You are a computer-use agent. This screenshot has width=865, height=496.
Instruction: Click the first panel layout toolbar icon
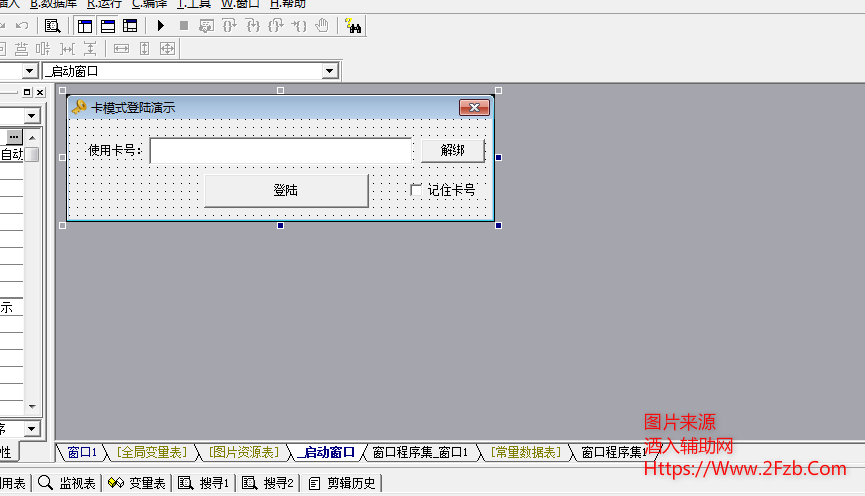coord(85,26)
